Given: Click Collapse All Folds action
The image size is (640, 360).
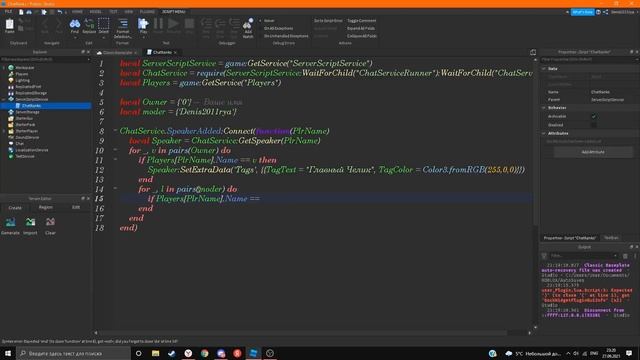Looking at the screenshot, I should (x=362, y=36).
